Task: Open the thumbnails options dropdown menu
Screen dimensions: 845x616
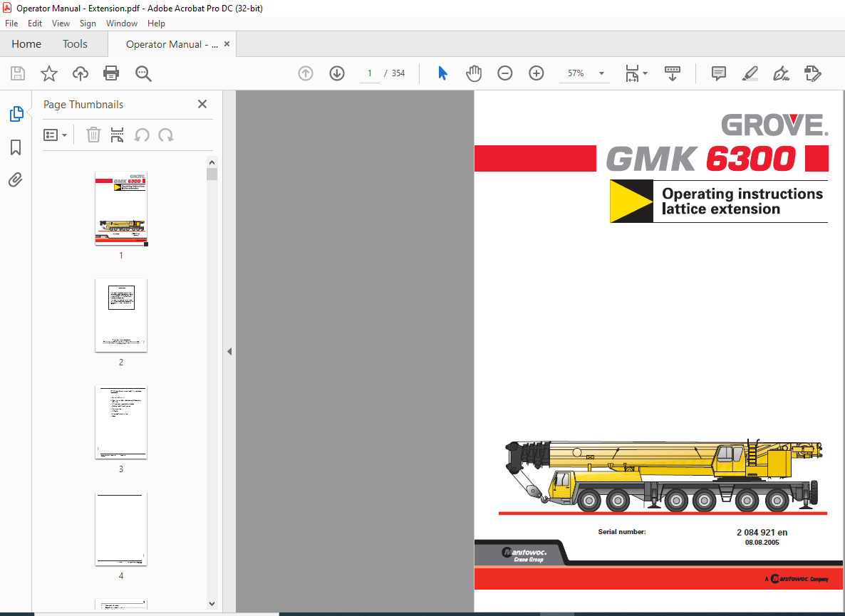Action: (x=55, y=135)
